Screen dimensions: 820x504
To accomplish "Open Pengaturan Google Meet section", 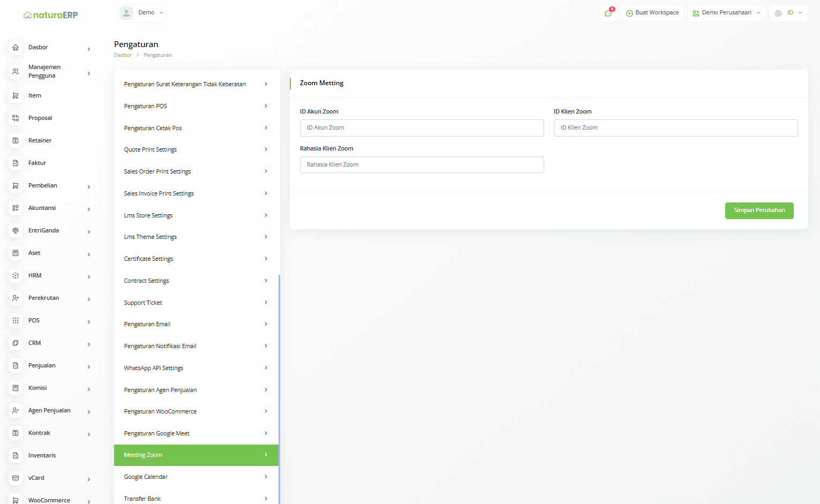I will pos(196,433).
